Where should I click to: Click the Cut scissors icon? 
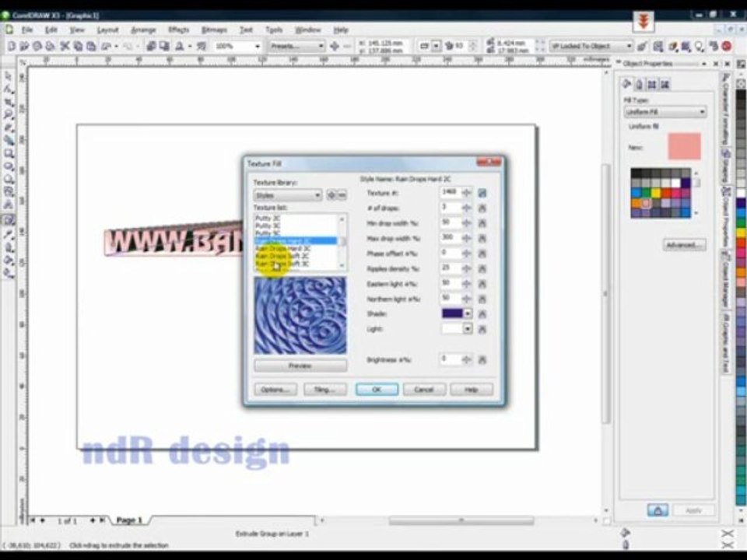65,46
